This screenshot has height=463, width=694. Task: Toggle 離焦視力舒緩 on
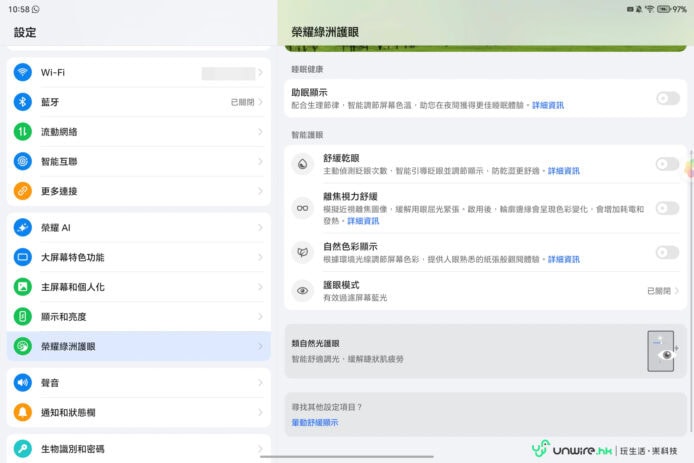click(667, 208)
